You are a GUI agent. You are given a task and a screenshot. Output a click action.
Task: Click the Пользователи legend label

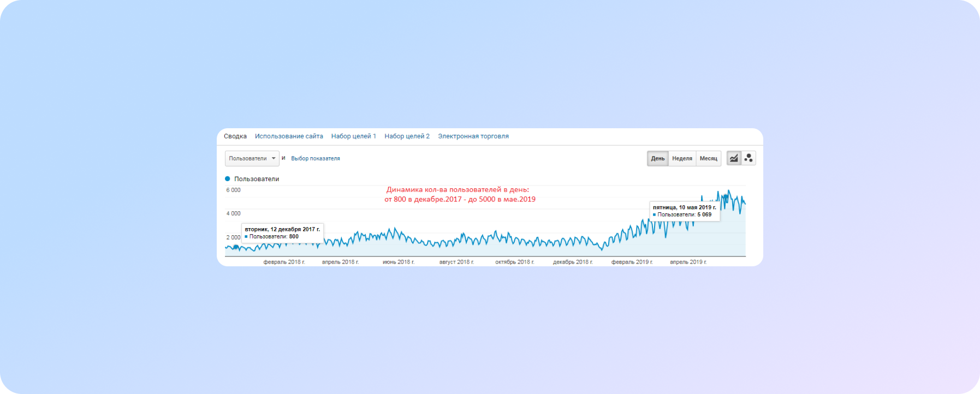click(257, 179)
